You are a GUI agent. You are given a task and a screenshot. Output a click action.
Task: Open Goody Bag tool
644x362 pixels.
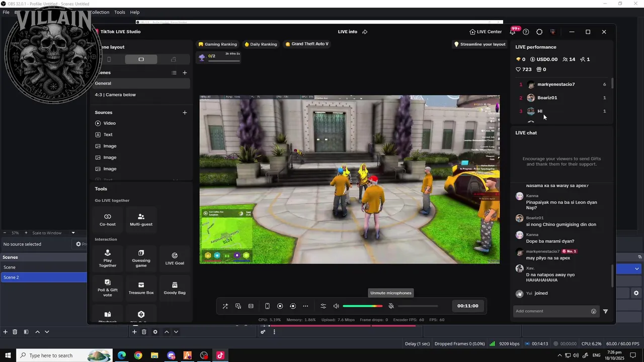click(175, 288)
